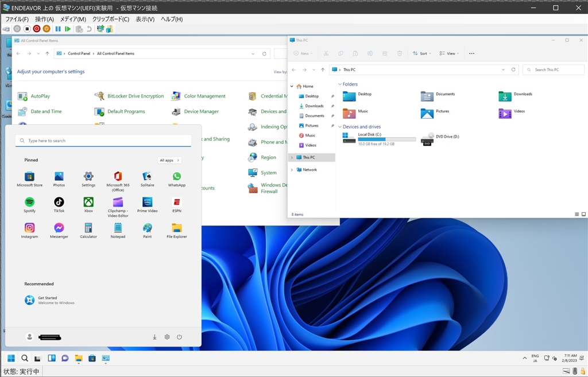Open Default Programs in Control Panel
The width and height of the screenshot is (588, 377).
click(119, 112)
